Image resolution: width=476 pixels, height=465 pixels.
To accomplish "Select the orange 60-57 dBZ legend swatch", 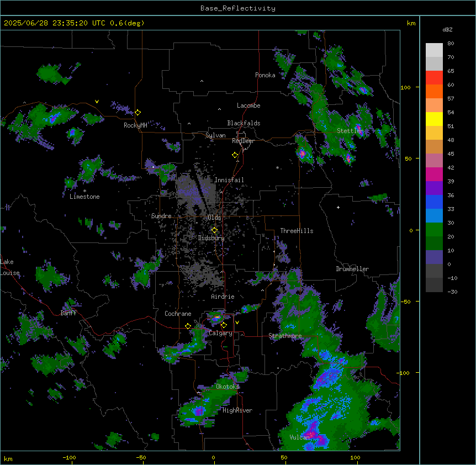I will pyautogui.click(x=434, y=91).
